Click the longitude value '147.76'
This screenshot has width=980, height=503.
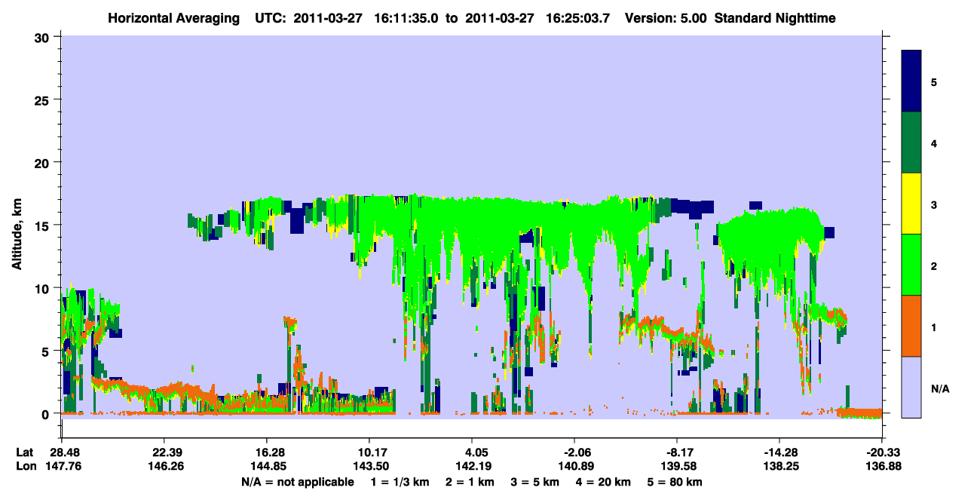62,466
